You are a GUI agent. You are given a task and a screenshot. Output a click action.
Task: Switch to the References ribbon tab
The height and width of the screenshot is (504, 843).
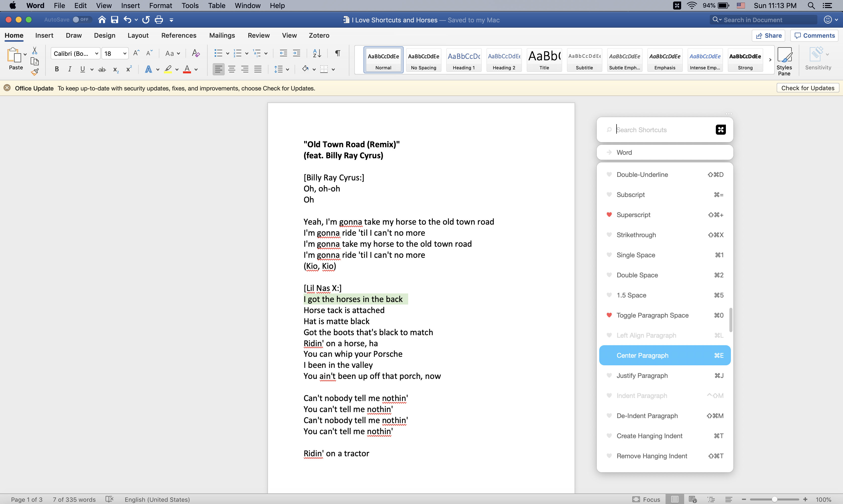point(179,35)
